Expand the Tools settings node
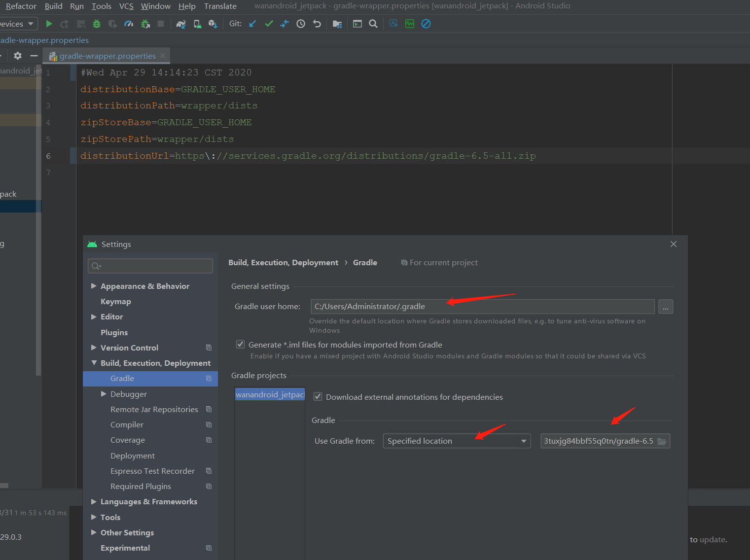The width and height of the screenshot is (750, 560). 94,517
